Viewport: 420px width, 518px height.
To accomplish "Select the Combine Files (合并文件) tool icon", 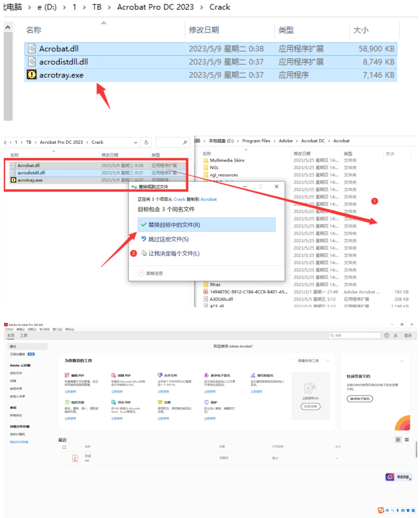I will pyautogui.click(x=160, y=375).
